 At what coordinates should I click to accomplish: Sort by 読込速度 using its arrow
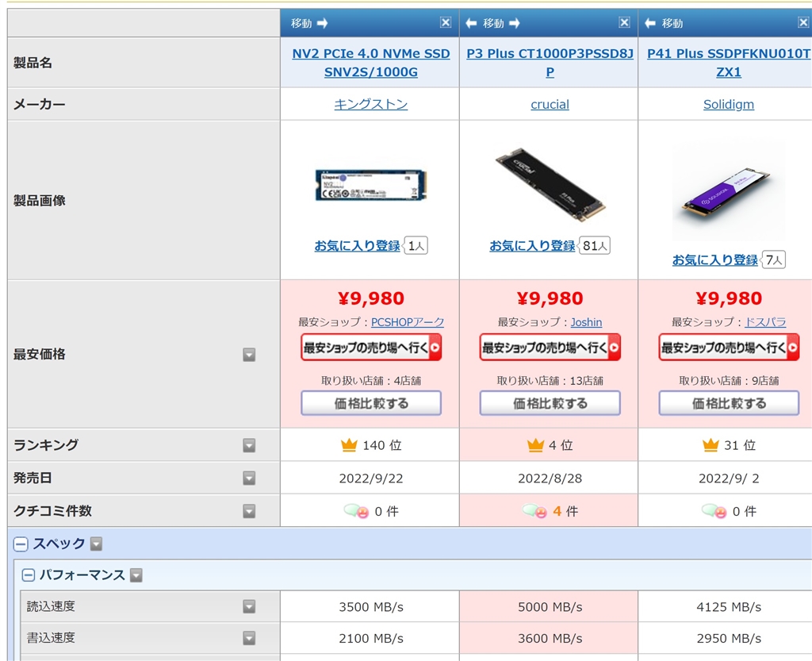click(x=249, y=606)
